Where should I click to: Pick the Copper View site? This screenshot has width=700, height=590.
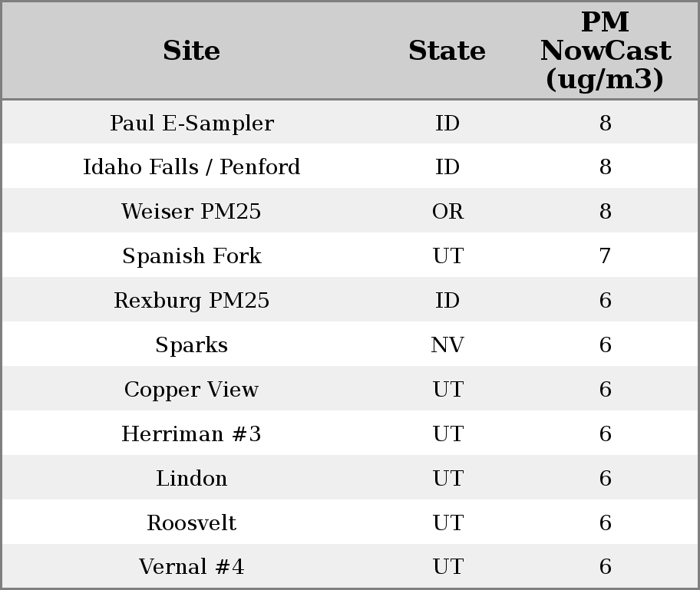tap(191, 390)
